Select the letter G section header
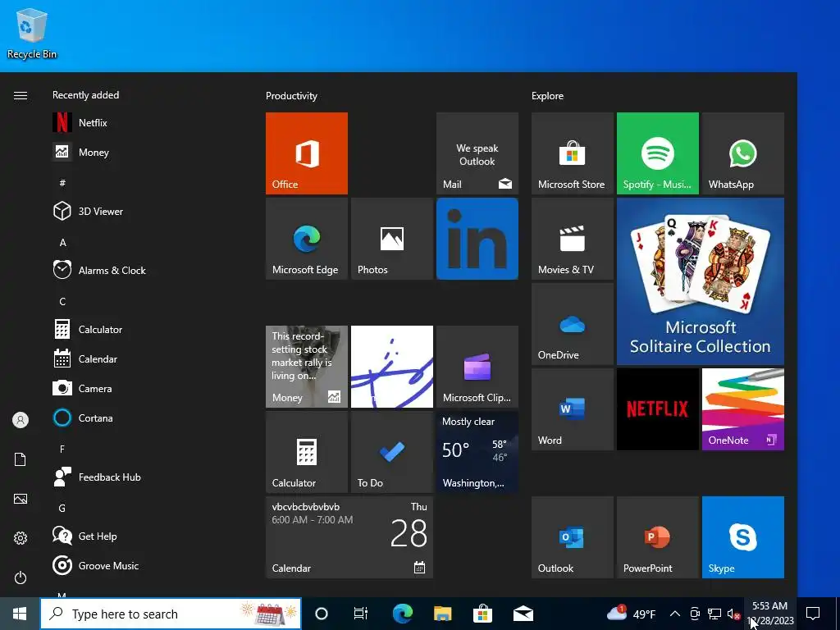Viewport: 840px width, 630px height. pos(62,508)
